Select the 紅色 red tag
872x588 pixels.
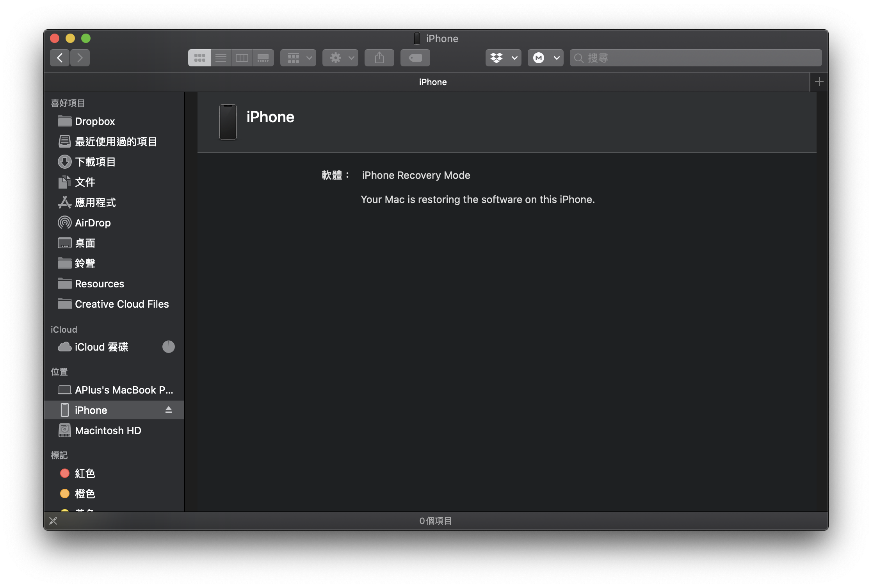click(114, 474)
